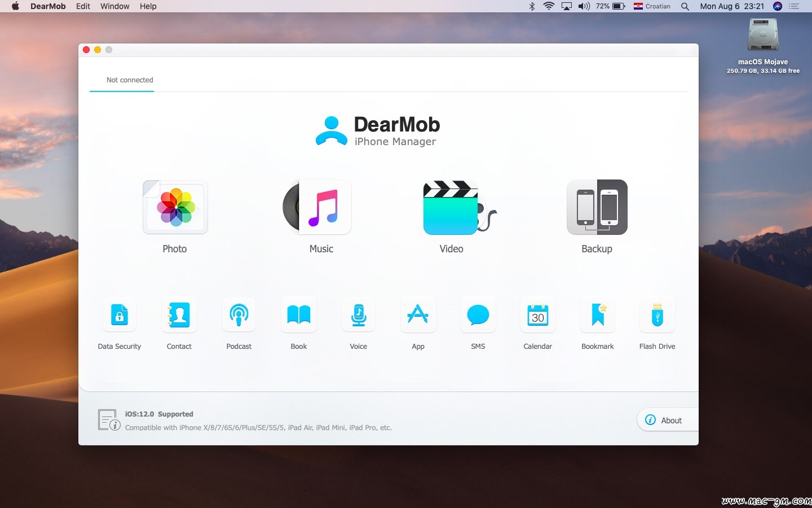This screenshot has height=508, width=812.
Task: Open the Podcast icon
Action: pos(239,315)
